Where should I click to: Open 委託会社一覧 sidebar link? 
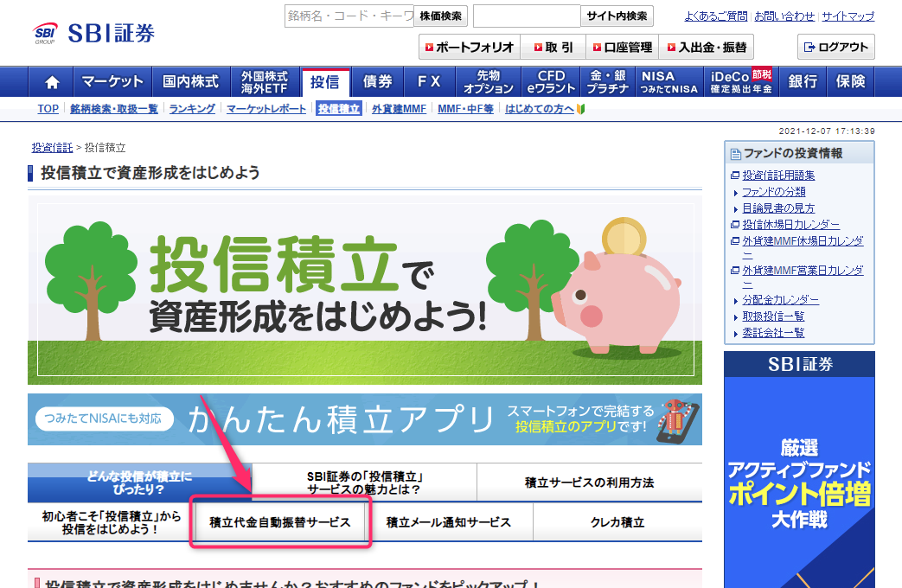tap(773, 333)
